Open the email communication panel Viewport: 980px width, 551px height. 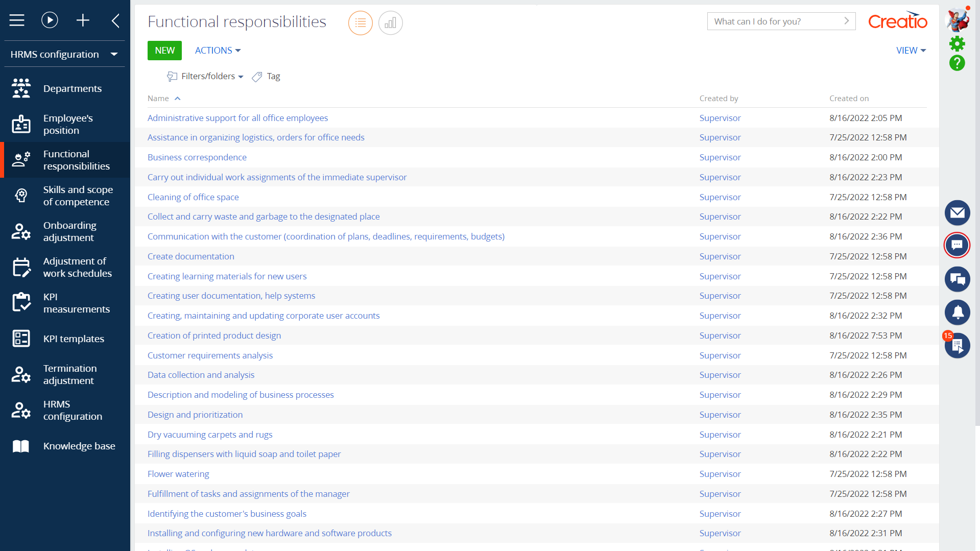click(957, 212)
